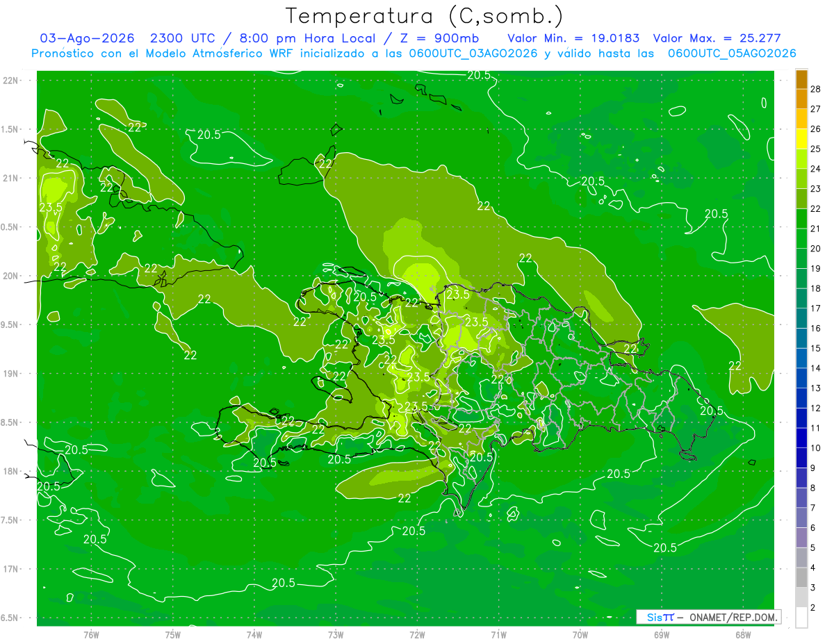The image size is (834, 644).
Task: Click the green legend swatch between 20 and 21
Action: (x=802, y=238)
